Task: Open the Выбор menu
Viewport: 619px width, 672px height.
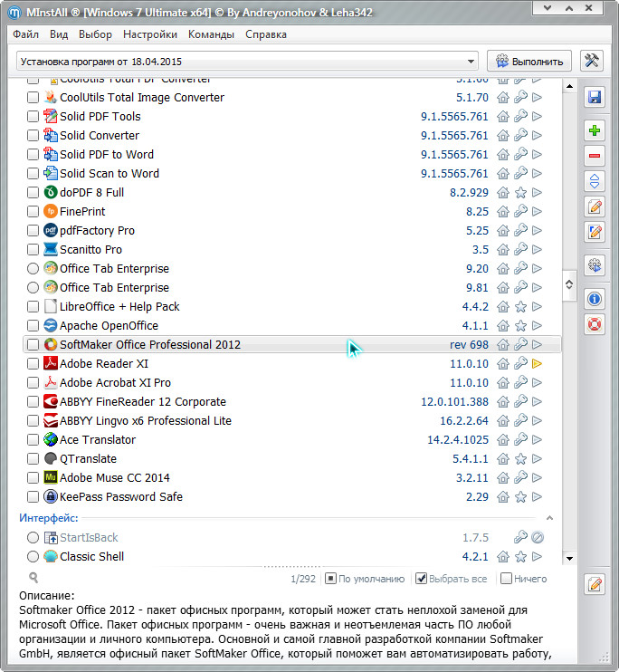Action: tap(95, 34)
